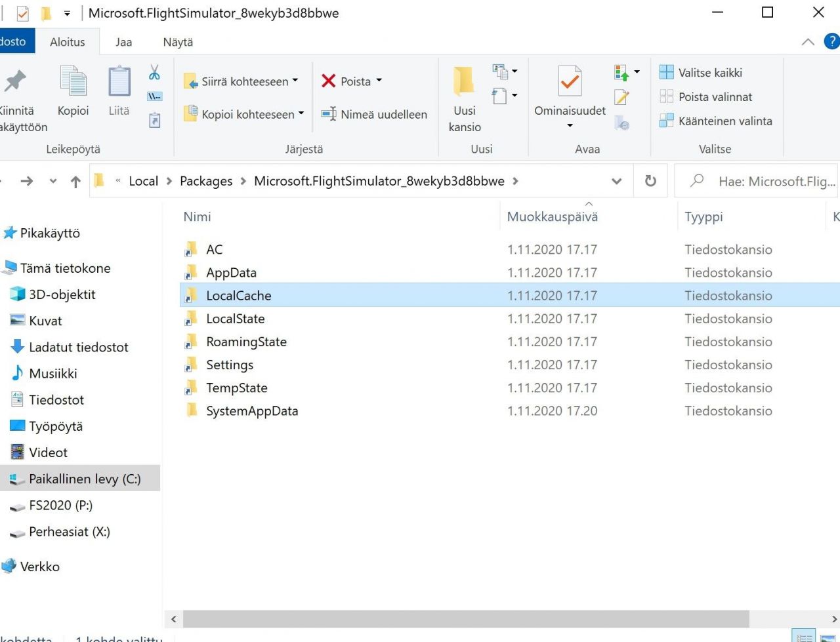Image resolution: width=840 pixels, height=642 pixels.
Task: Click the Liitä (paste) clipboard icon
Action: point(119,81)
